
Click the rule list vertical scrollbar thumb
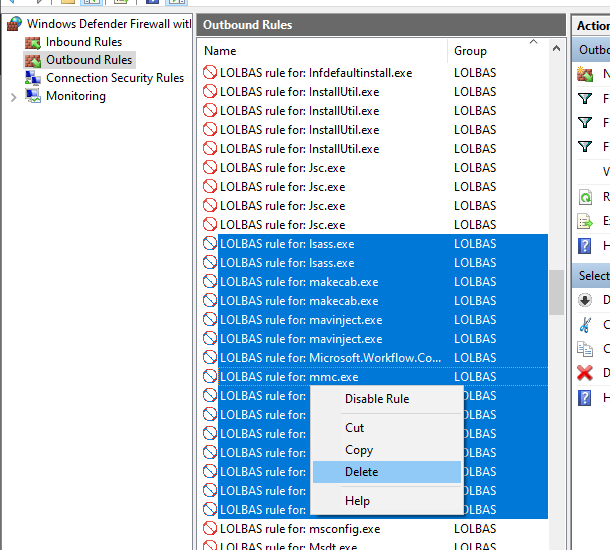click(x=556, y=292)
